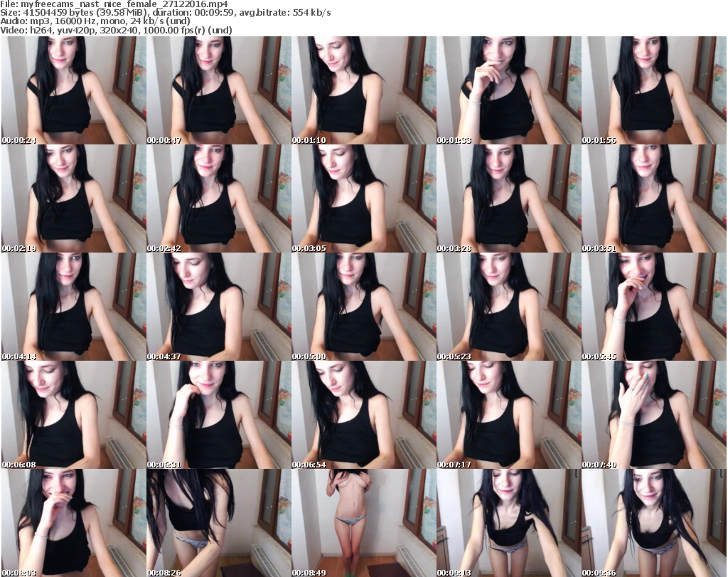The height and width of the screenshot is (577, 728).
Task: Select the thumbnail stamped 00:05:45
Action: [654, 307]
